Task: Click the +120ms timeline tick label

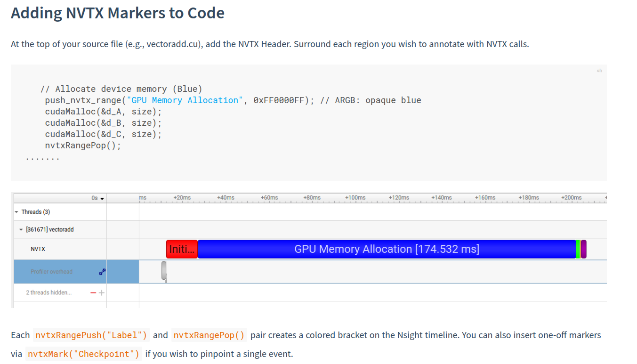Action: click(x=399, y=198)
